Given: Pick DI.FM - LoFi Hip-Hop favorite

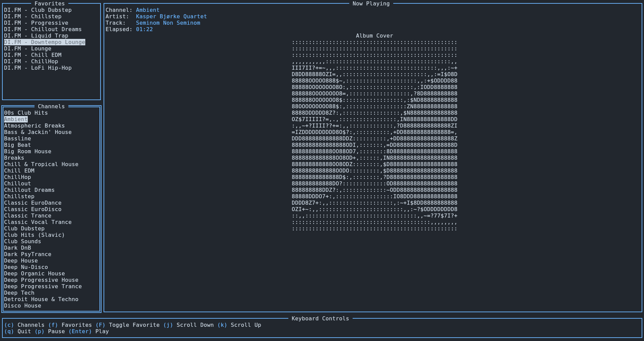Looking at the screenshot, I should [38, 68].
